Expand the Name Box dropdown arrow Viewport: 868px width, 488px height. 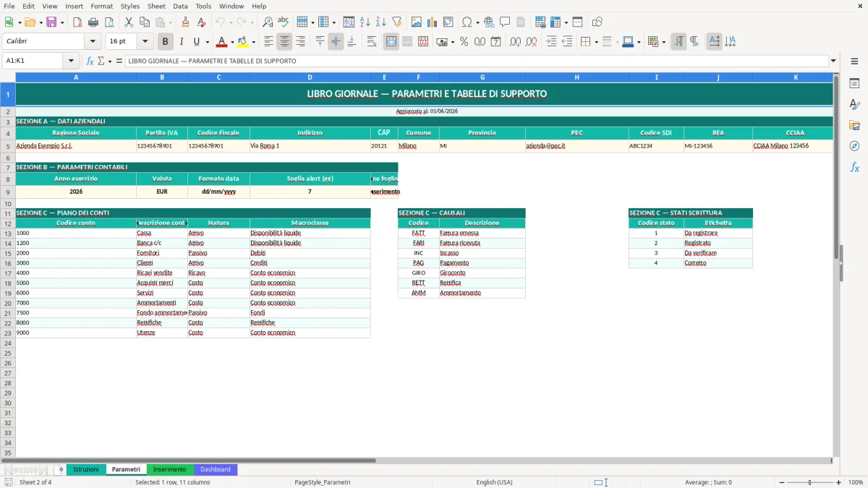tap(71, 61)
